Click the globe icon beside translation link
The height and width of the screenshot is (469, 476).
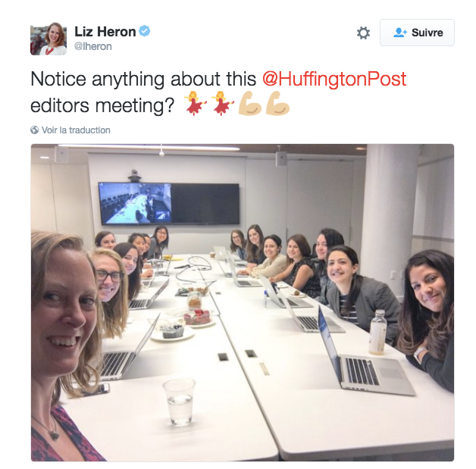click(x=35, y=130)
